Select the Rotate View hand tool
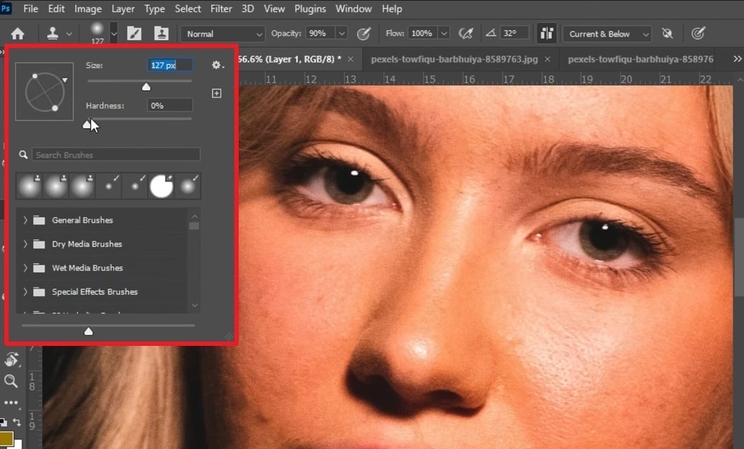Viewport: 744px width, 449px height. pos(11,360)
